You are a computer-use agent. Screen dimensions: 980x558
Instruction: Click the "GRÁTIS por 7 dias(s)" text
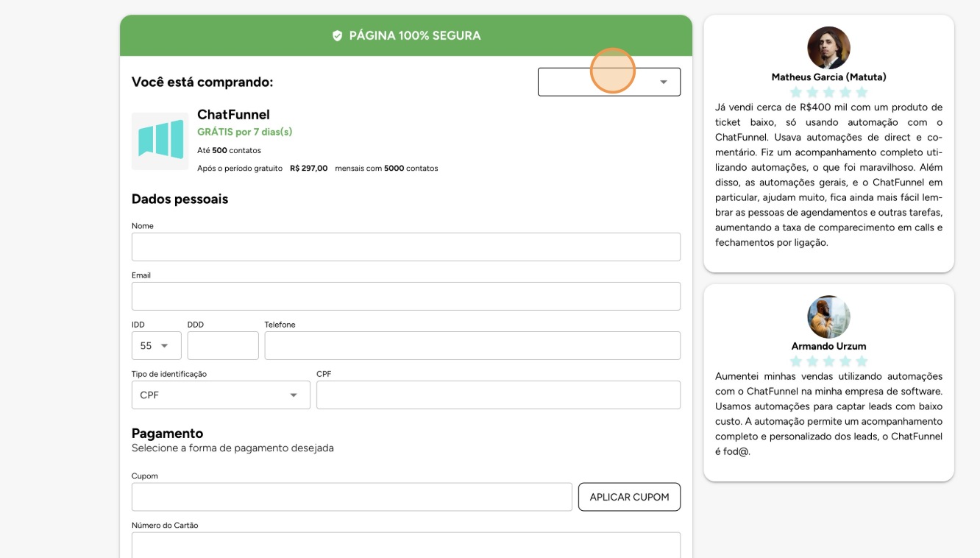click(245, 132)
